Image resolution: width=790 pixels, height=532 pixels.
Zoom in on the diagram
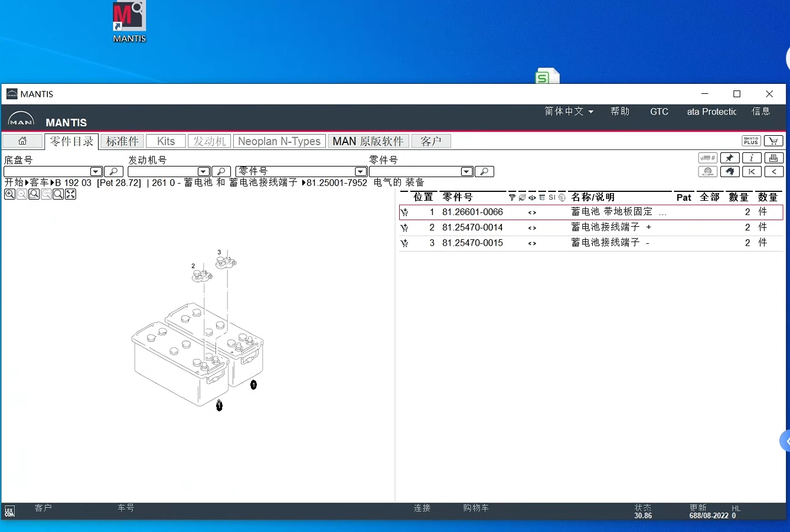tap(9, 194)
